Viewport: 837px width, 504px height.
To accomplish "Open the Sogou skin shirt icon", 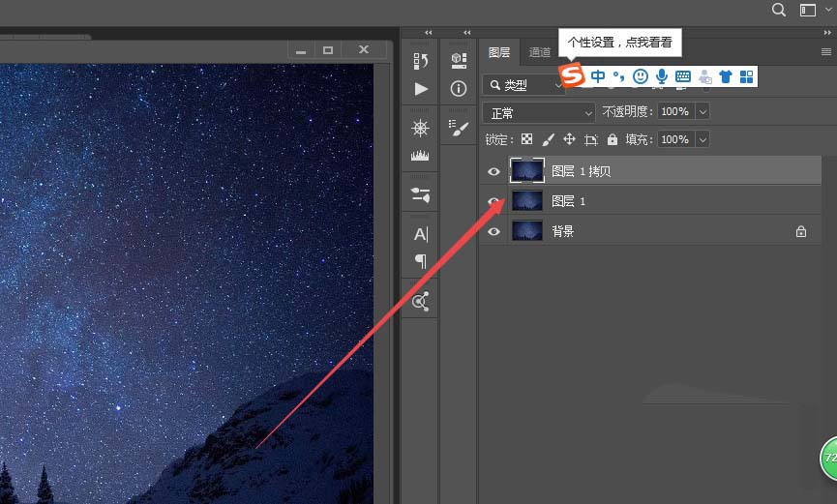I will pyautogui.click(x=726, y=76).
